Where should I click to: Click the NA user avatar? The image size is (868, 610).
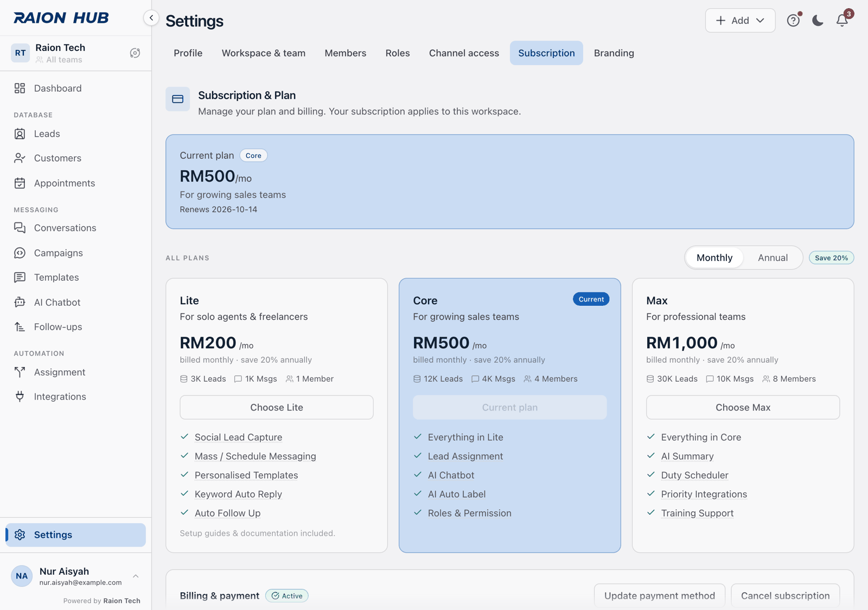click(x=22, y=576)
